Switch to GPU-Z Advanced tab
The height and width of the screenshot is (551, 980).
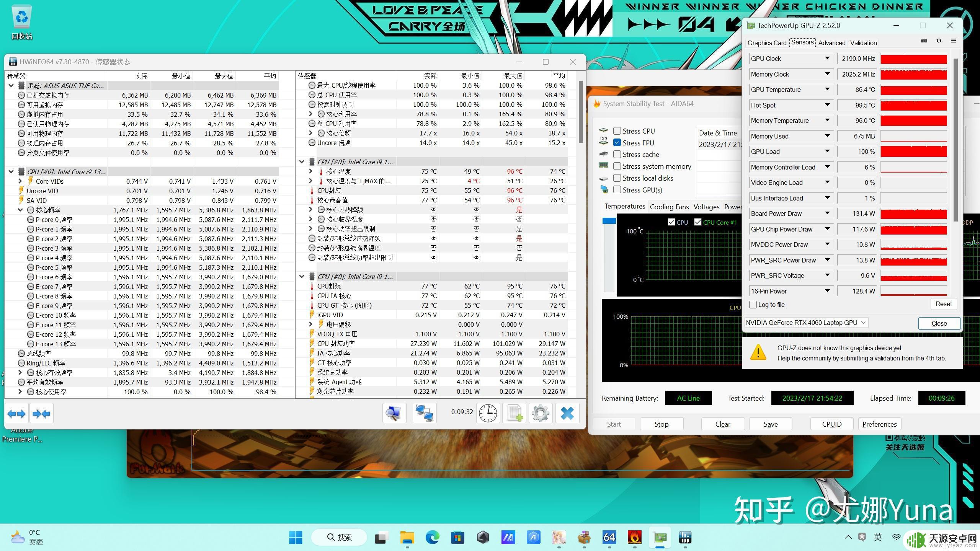tap(832, 43)
